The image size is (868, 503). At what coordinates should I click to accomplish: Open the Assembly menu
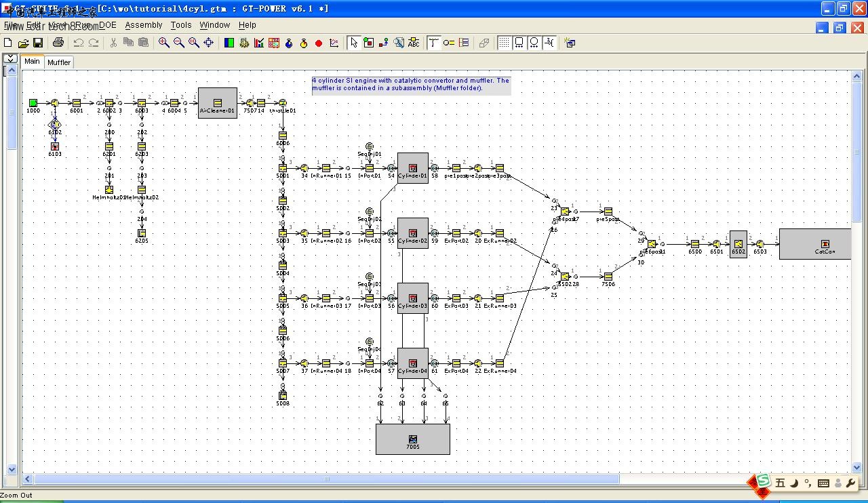tap(144, 25)
